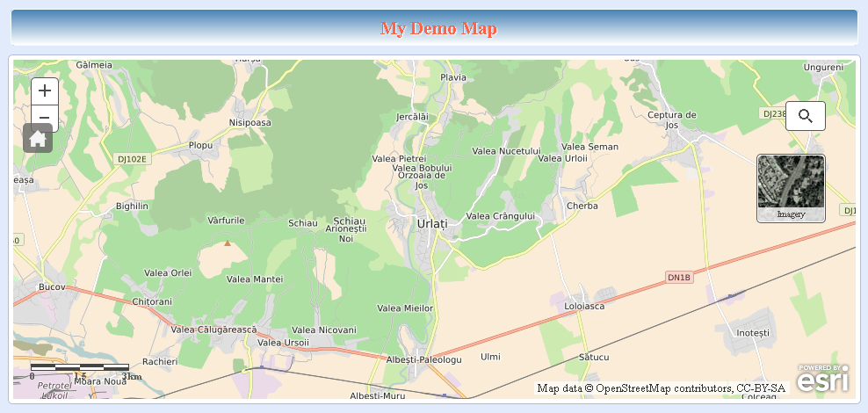Click the map attribution OpenStreetMap text
Screen dimensions: 868x413
point(662,388)
